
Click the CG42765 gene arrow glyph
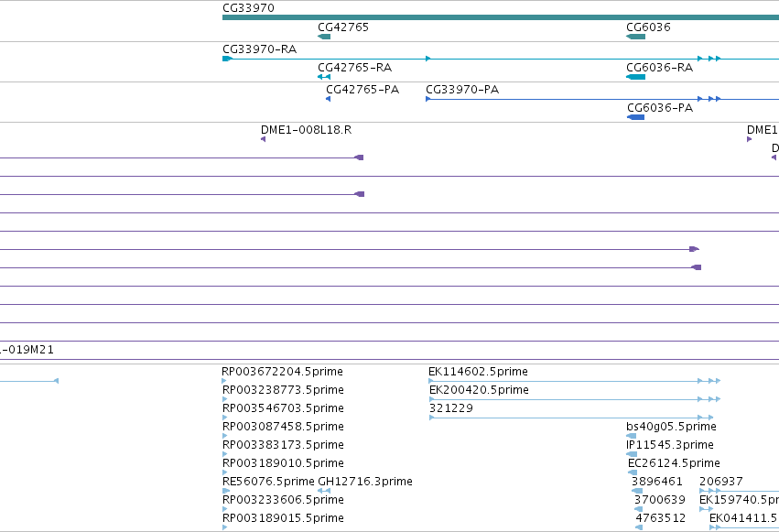point(324,37)
